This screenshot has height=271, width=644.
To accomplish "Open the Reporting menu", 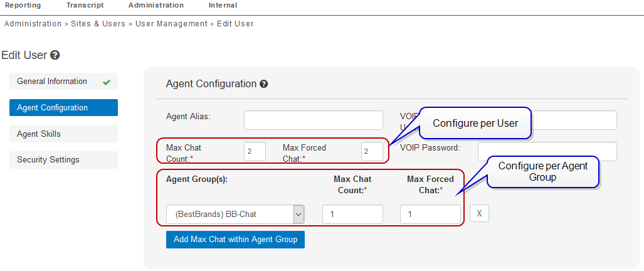I will coord(23,5).
